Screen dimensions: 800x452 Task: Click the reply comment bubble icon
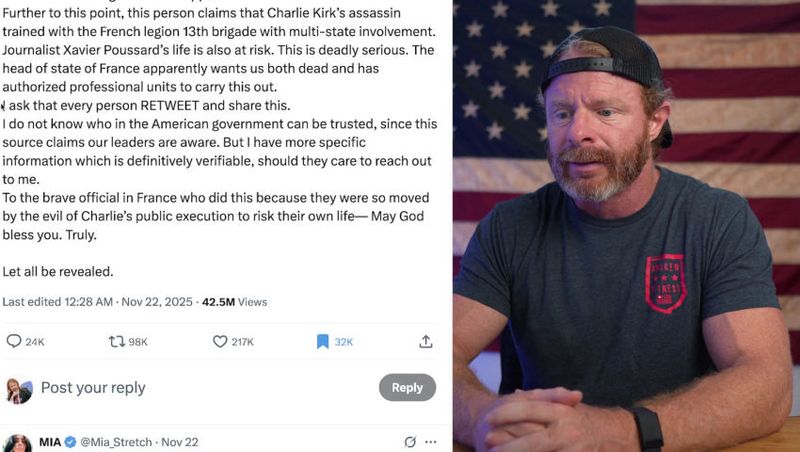(14, 342)
